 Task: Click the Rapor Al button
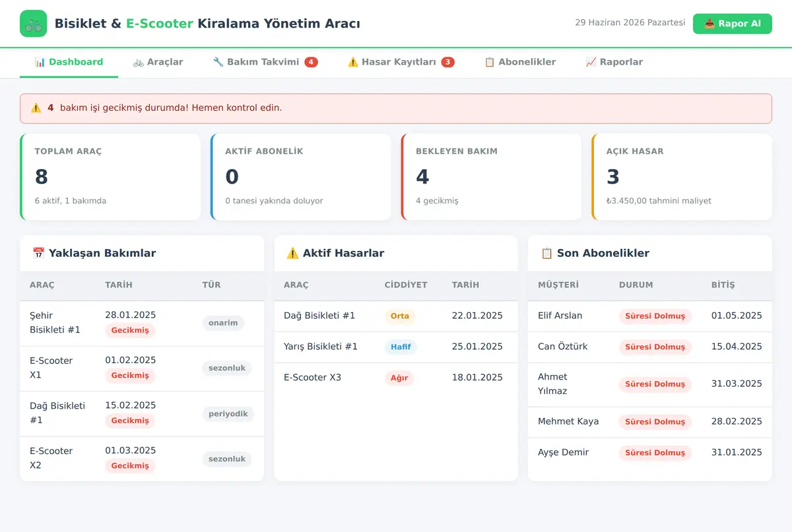point(733,24)
